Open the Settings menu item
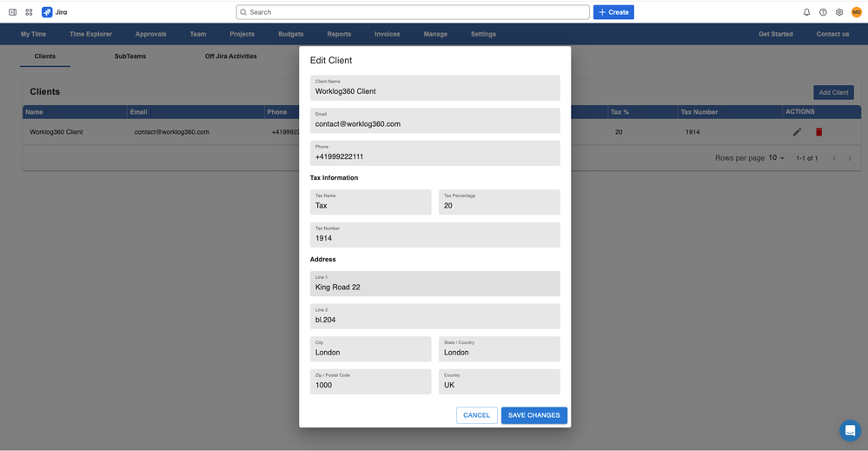Viewport: 868px width, 451px height. [483, 34]
